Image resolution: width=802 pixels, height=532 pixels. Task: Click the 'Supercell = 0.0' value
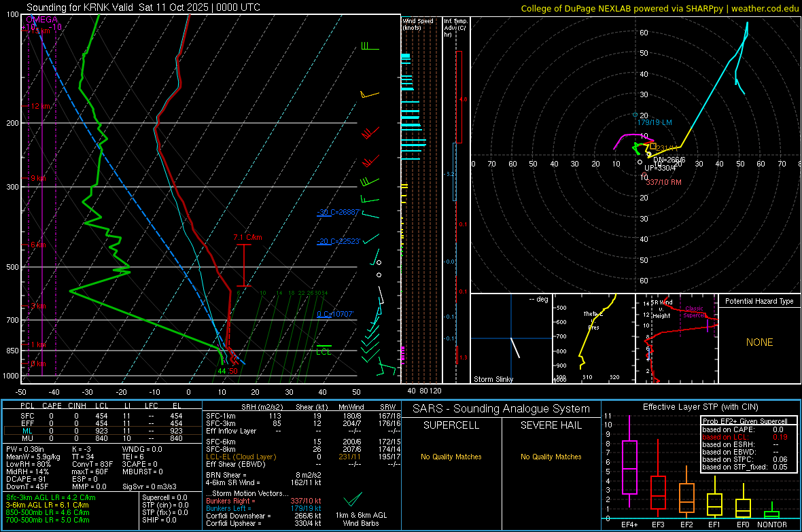click(x=164, y=497)
